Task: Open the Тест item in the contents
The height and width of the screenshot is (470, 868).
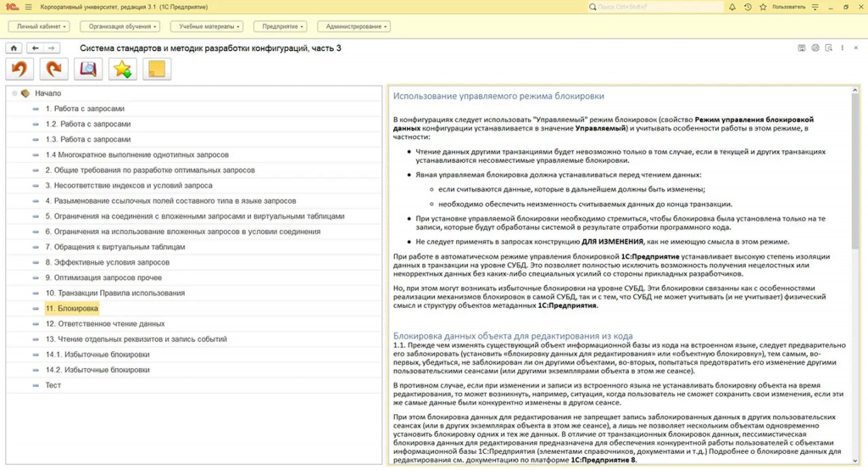Action: pyautogui.click(x=53, y=385)
